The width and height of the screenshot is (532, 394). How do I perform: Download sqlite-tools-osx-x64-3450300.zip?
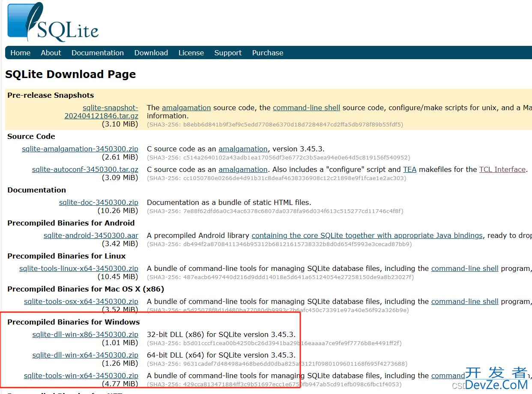click(x=81, y=301)
